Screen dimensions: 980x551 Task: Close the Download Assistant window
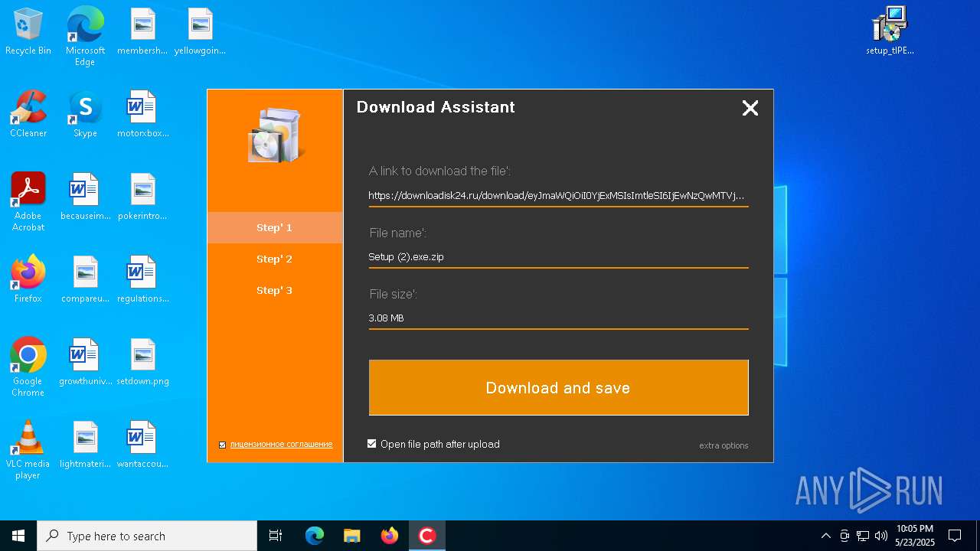tap(750, 108)
